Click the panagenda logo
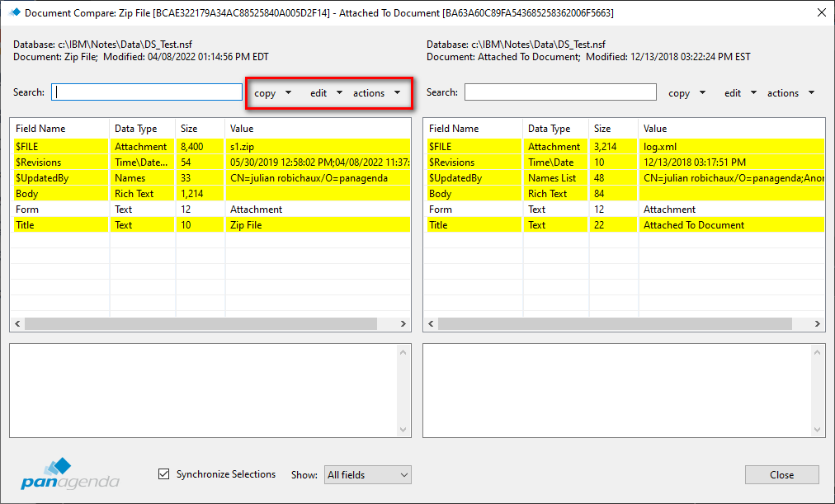Screen dimensions: 835x504 pyautogui.click(x=70, y=473)
